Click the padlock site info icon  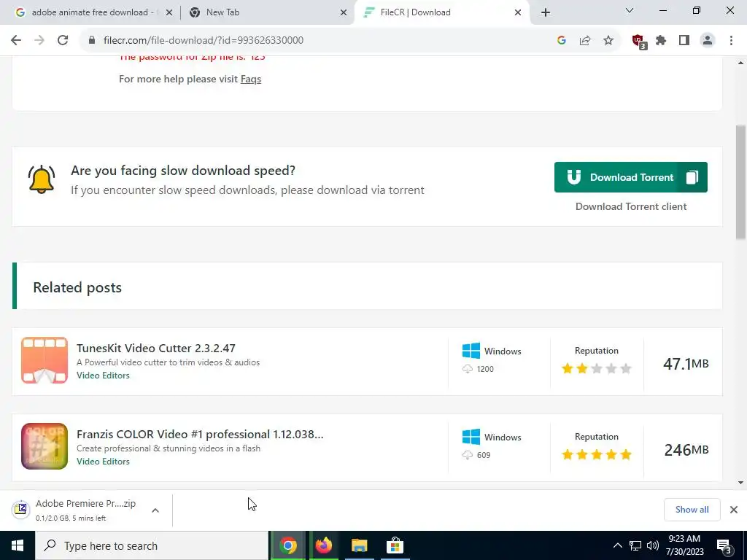pyautogui.click(x=92, y=41)
